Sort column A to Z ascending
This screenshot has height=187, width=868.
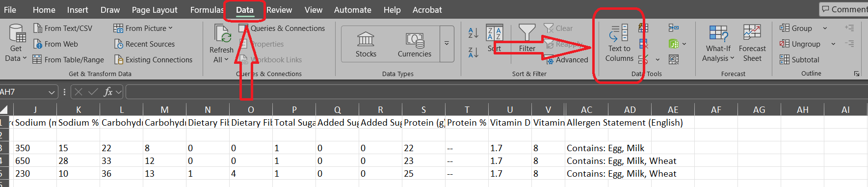[473, 33]
